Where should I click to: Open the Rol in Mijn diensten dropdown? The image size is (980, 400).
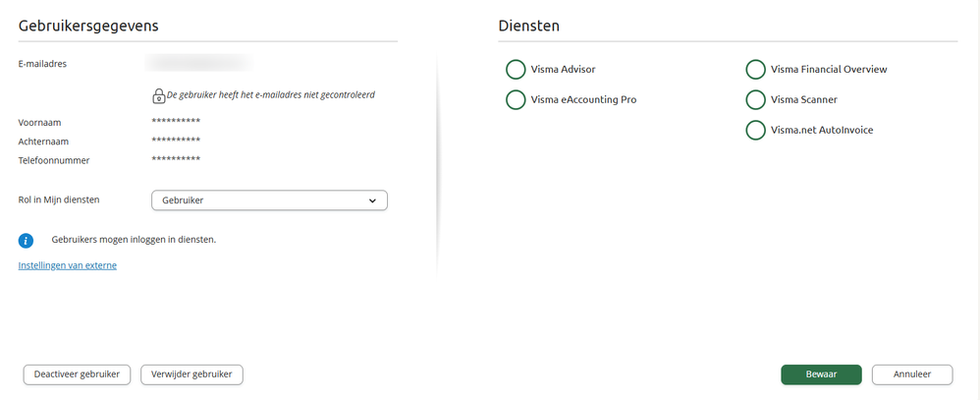269,200
